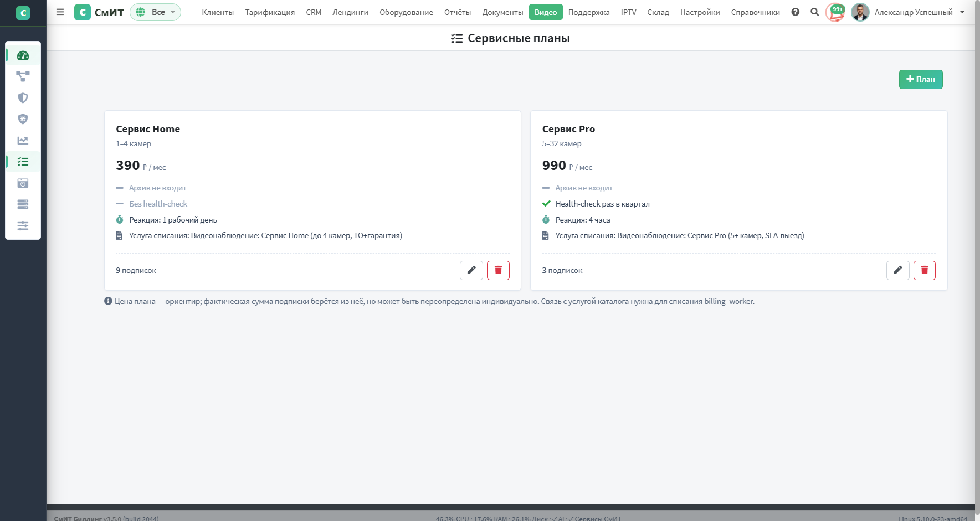Open the Оборудование menu
The width and height of the screenshot is (980, 521).
point(406,12)
